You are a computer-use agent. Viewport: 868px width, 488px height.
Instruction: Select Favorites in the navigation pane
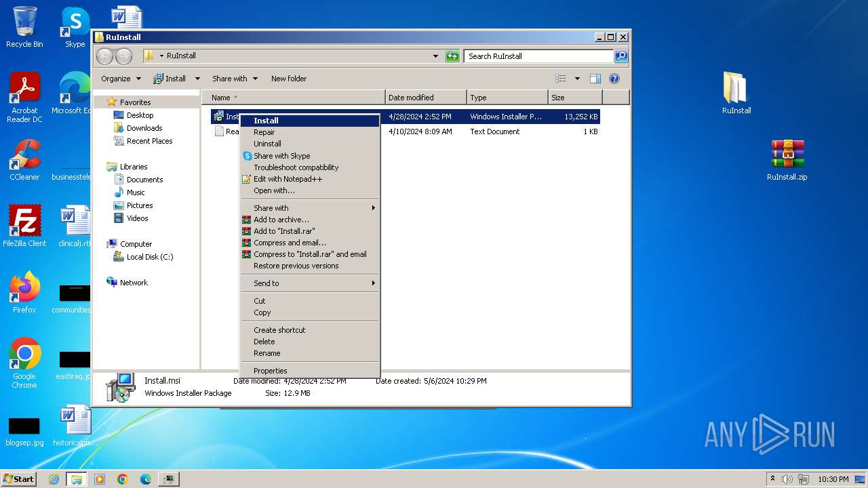tap(135, 102)
